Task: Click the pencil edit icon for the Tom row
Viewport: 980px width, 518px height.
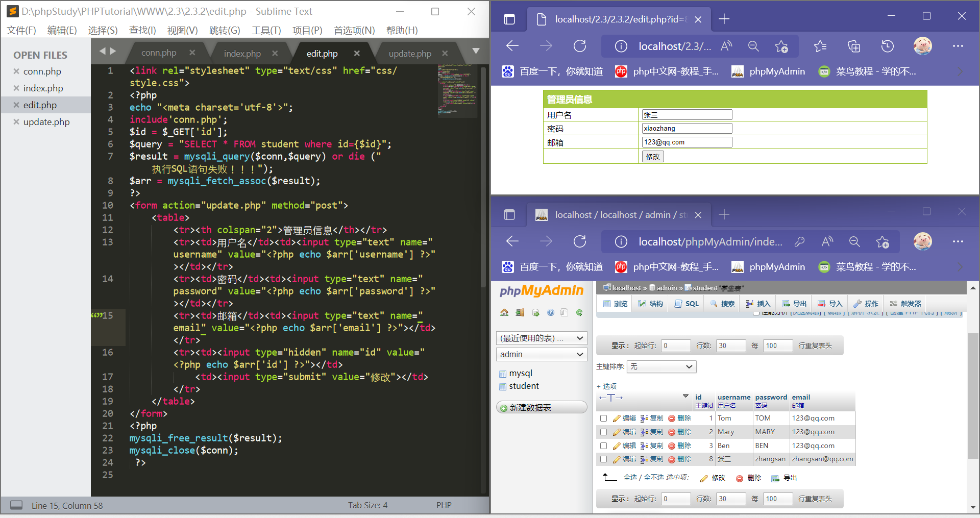Action: [617, 418]
